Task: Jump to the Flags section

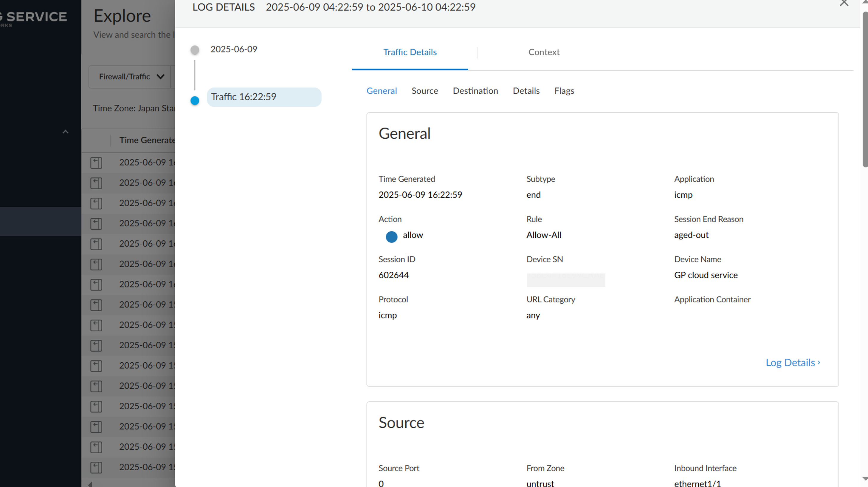Action: point(564,91)
